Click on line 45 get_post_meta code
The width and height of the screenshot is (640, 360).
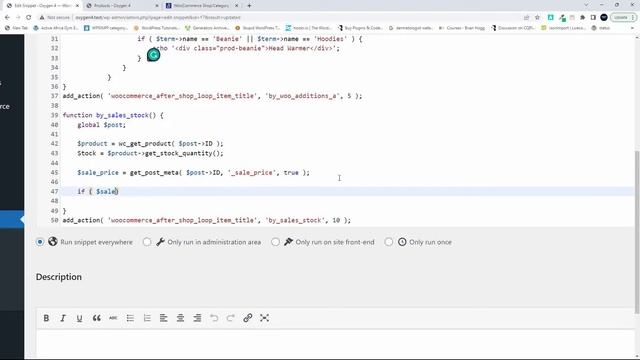click(193, 173)
